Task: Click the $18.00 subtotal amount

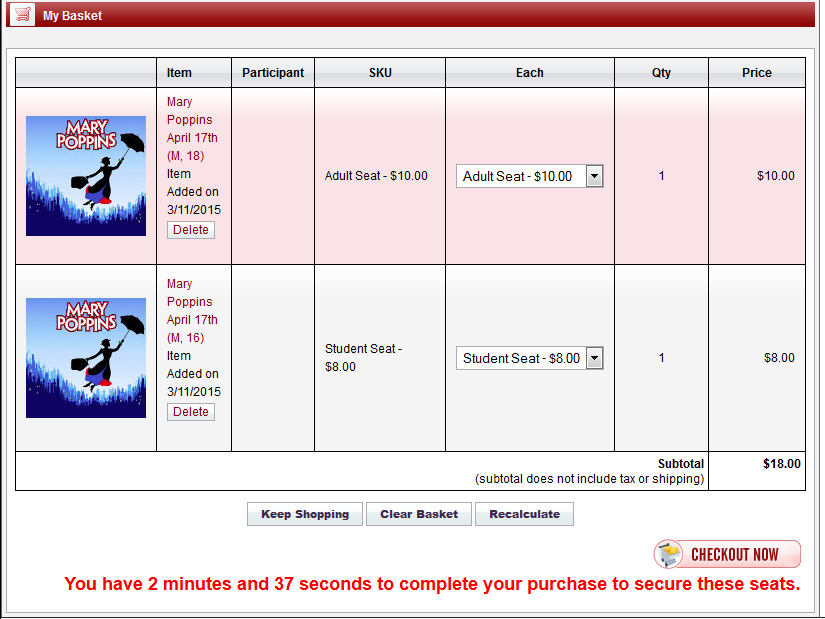Action: coord(781,464)
